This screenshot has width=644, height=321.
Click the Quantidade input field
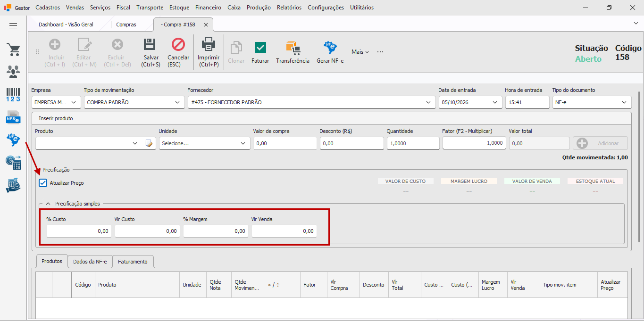click(x=413, y=143)
